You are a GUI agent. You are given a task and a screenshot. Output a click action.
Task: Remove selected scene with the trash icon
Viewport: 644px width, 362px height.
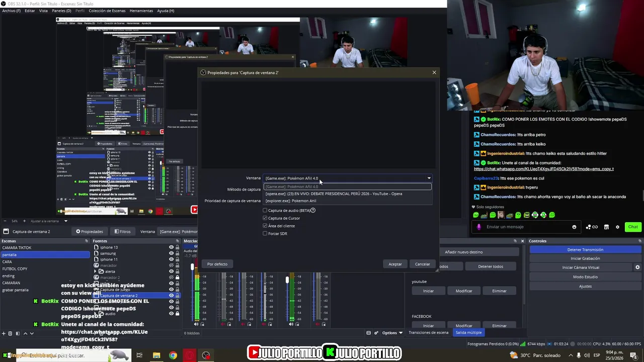click(x=11, y=333)
